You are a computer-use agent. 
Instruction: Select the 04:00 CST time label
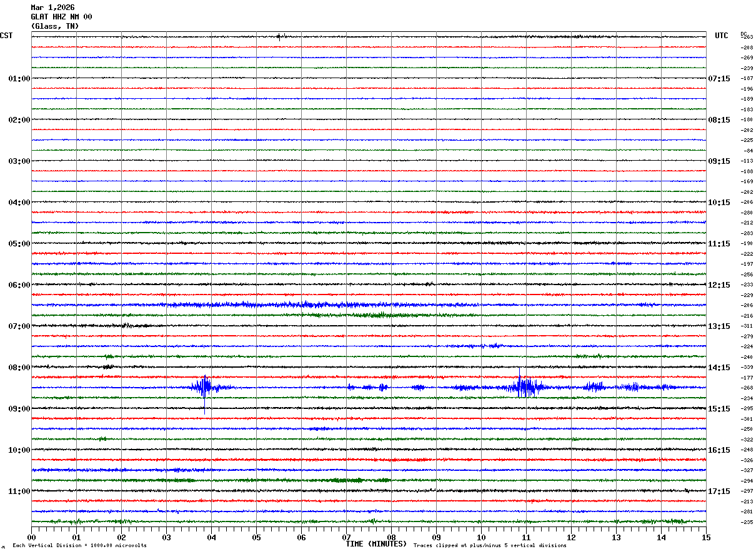(x=19, y=203)
